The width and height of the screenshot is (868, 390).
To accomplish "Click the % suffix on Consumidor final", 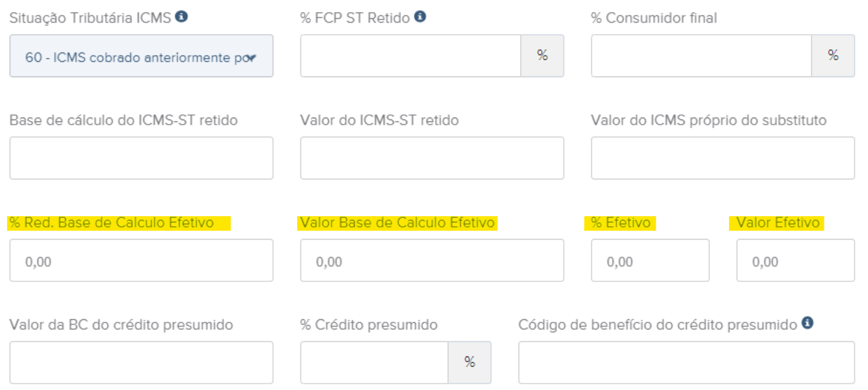I will (x=833, y=56).
